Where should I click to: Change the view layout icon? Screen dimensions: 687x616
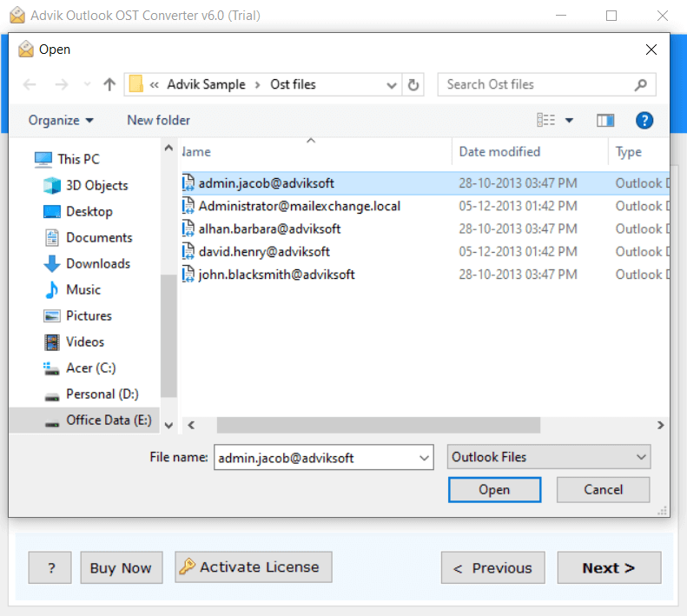point(546,120)
